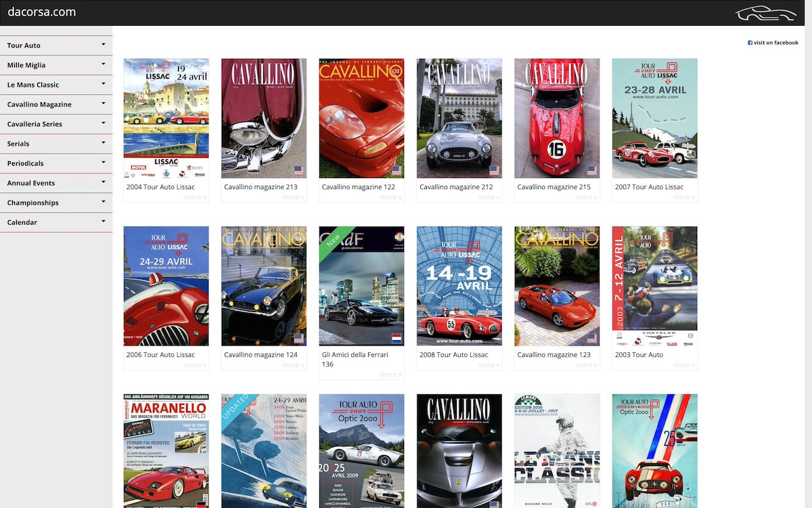Open the 2007 Tour Auto Lissac poster thumbnail
Image resolution: width=812 pixels, height=508 pixels.
point(655,119)
